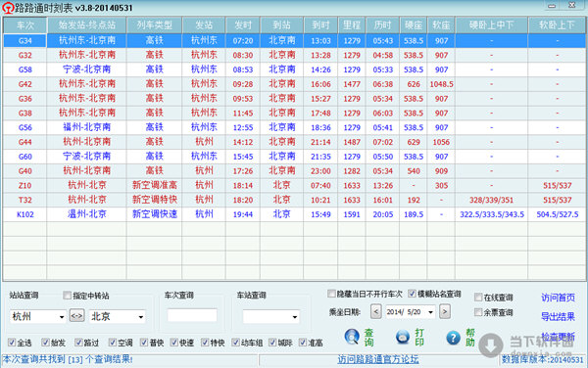Toggle 模糊站名查询 checkbox

click(413, 294)
